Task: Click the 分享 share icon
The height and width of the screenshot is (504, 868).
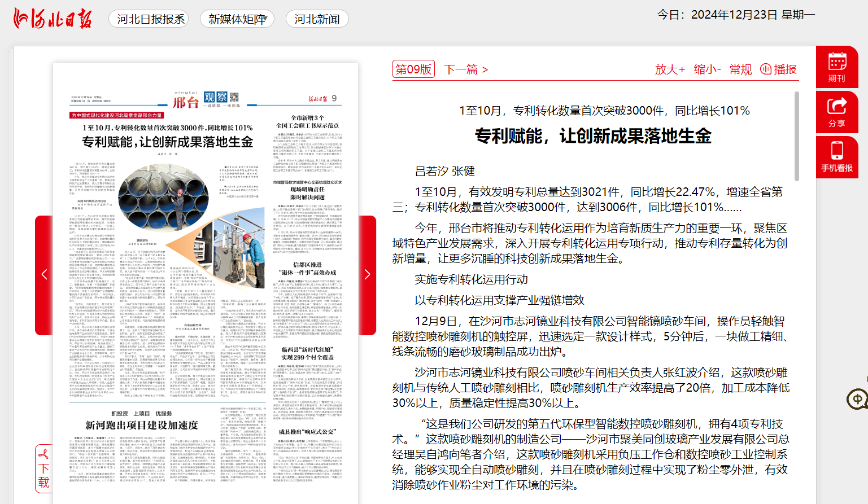Action: coord(837,111)
